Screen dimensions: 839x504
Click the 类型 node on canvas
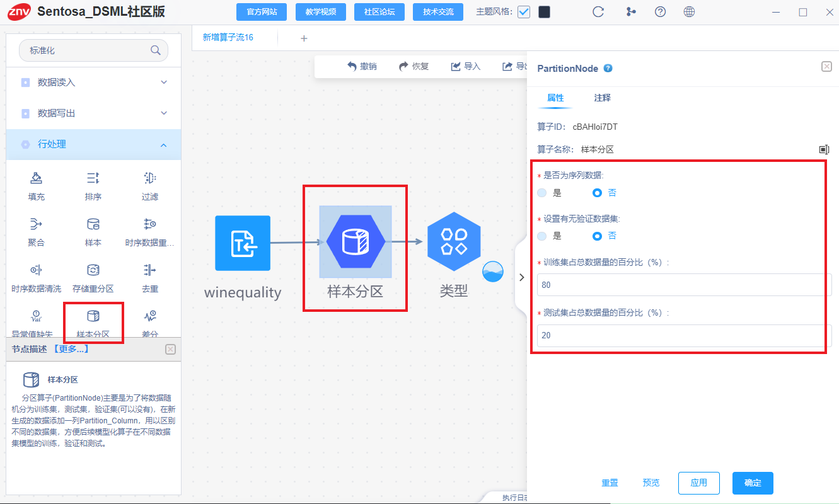tap(454, 242)
